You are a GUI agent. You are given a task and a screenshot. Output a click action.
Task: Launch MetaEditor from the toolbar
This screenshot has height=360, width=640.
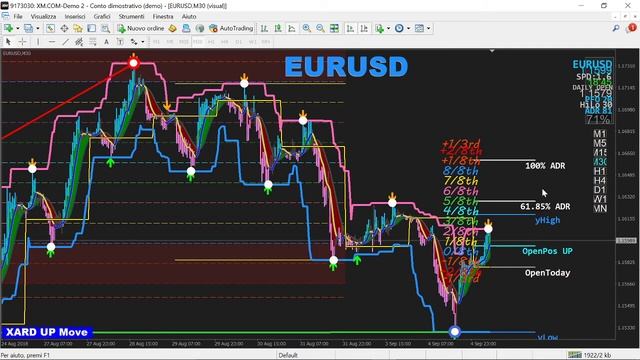click(x=173, y=28)
